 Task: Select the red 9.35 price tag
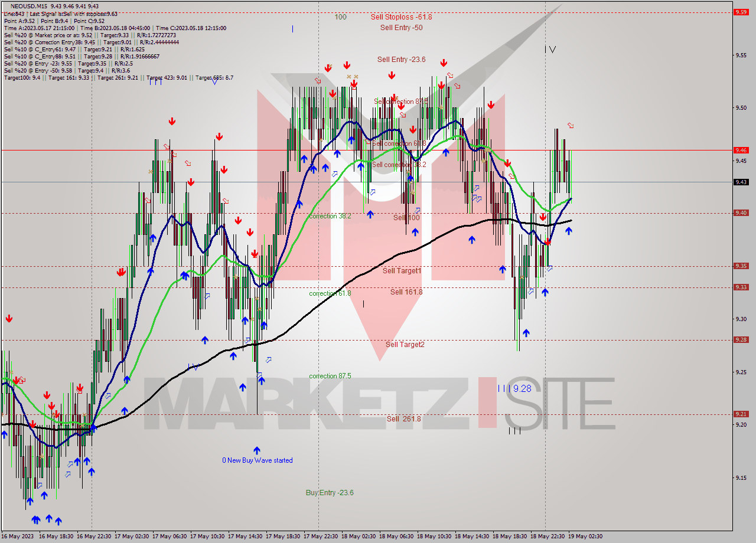pyautogui.click(x=741, y=266)
